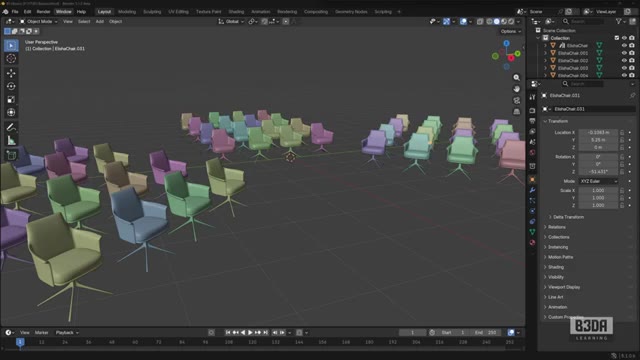The image size is (640, 360).
Task: Open the Object Data properties tab
Action: (532, 232)
